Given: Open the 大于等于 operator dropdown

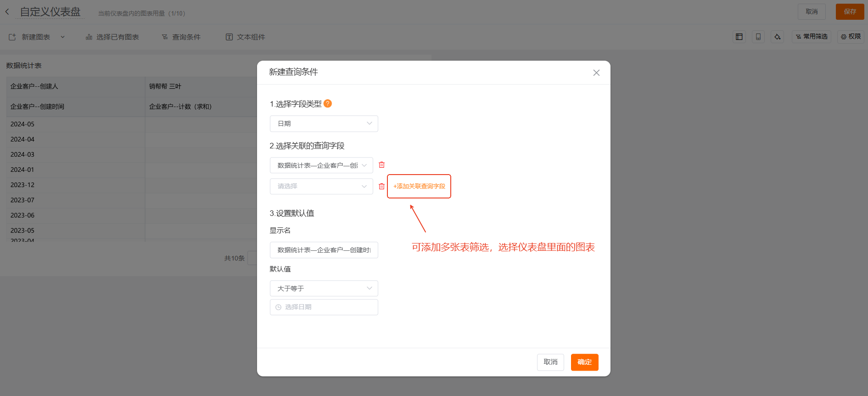Looking at the screenshot, I should point(324,289).
